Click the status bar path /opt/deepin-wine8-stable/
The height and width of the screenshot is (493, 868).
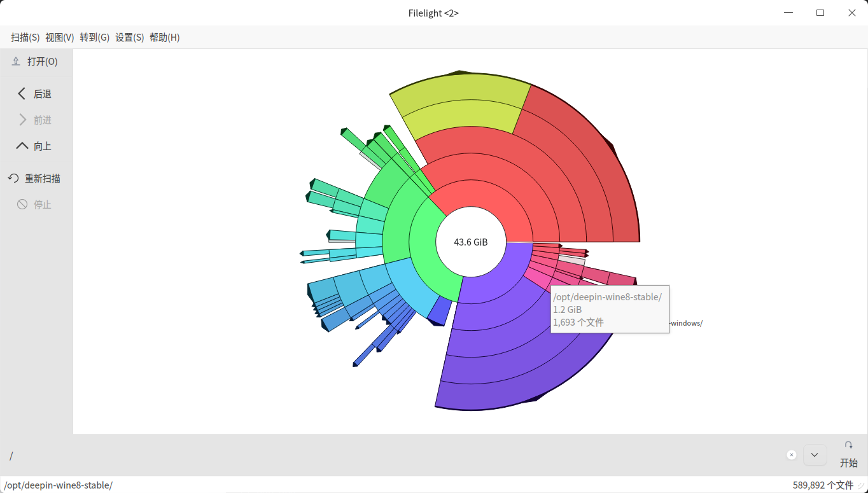click(x=59, y=485)
